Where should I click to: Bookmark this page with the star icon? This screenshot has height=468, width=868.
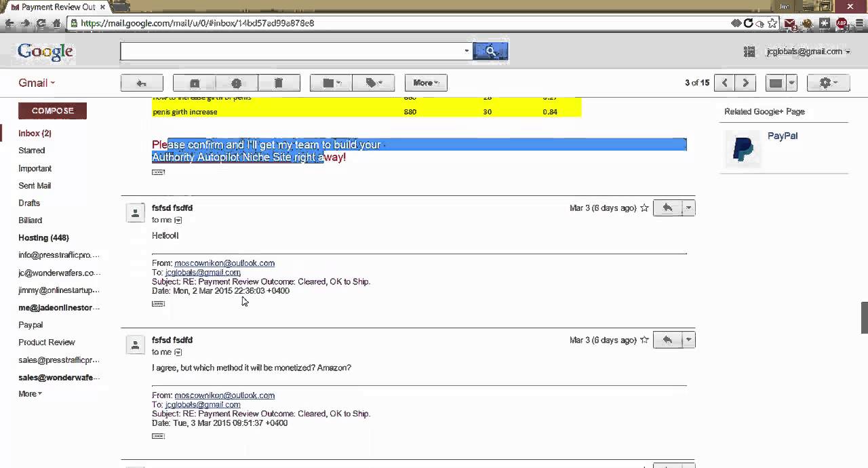click(x=772, y=23)
